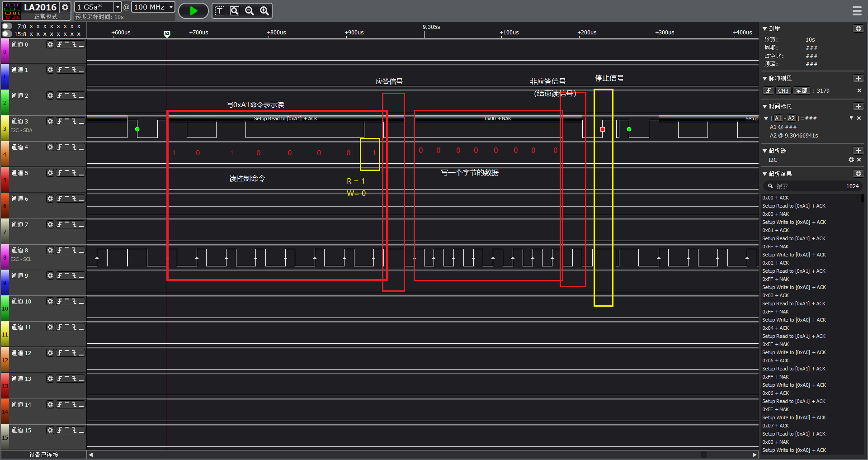
Task: Click the A2 marker button in ruler
Action: [791, 118]
